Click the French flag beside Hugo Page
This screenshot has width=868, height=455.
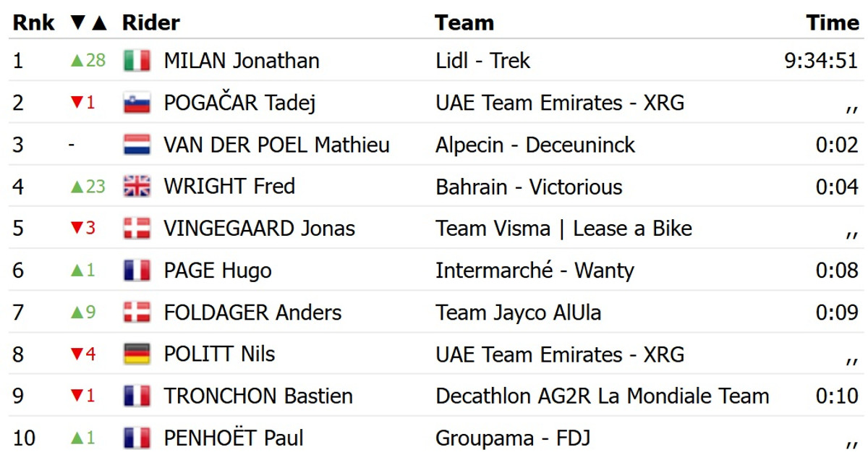(137, 271)
